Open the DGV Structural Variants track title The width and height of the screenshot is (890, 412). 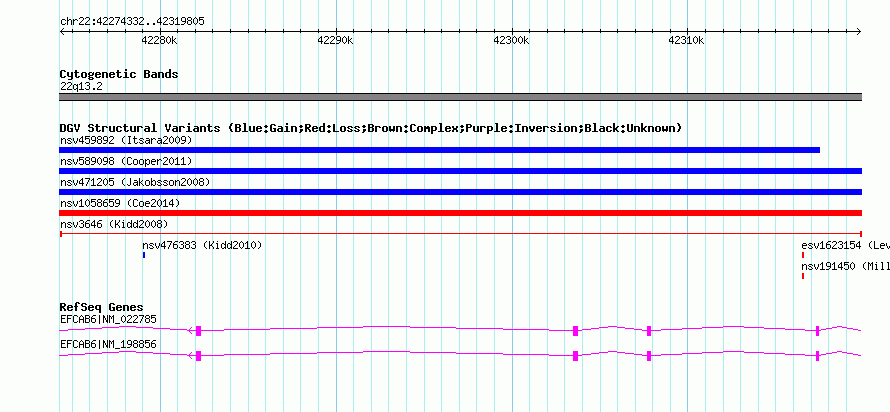371,128
